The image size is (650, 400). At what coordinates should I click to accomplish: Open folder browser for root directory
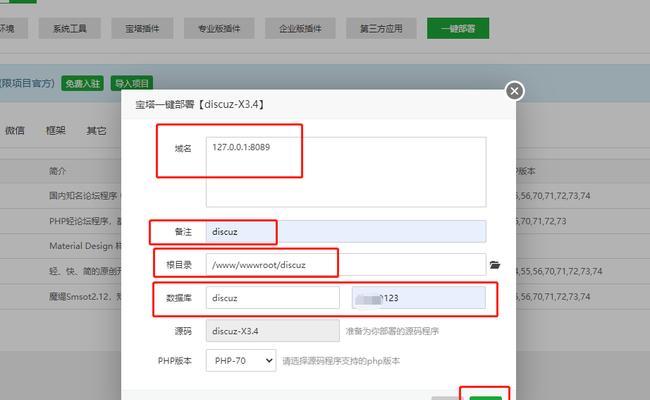point(495,265)
